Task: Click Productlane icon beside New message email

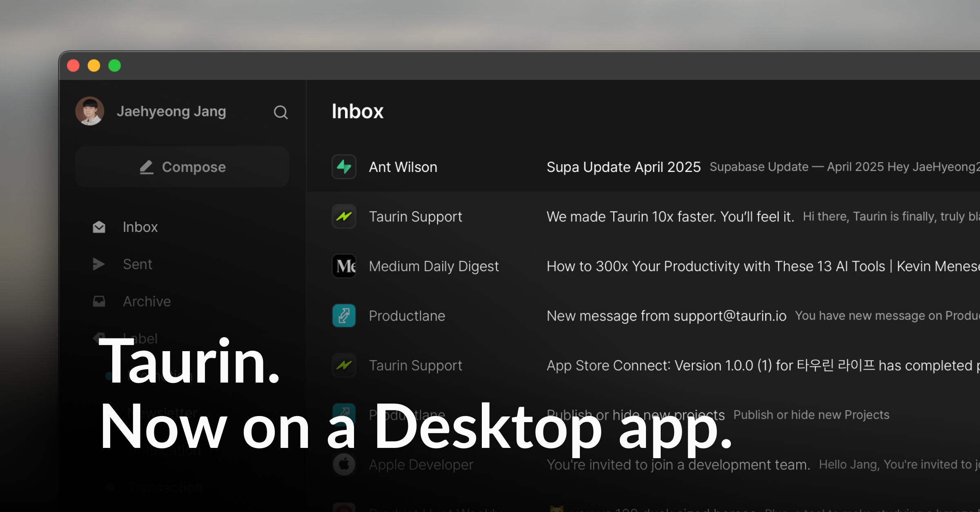Action: (344, 316)
